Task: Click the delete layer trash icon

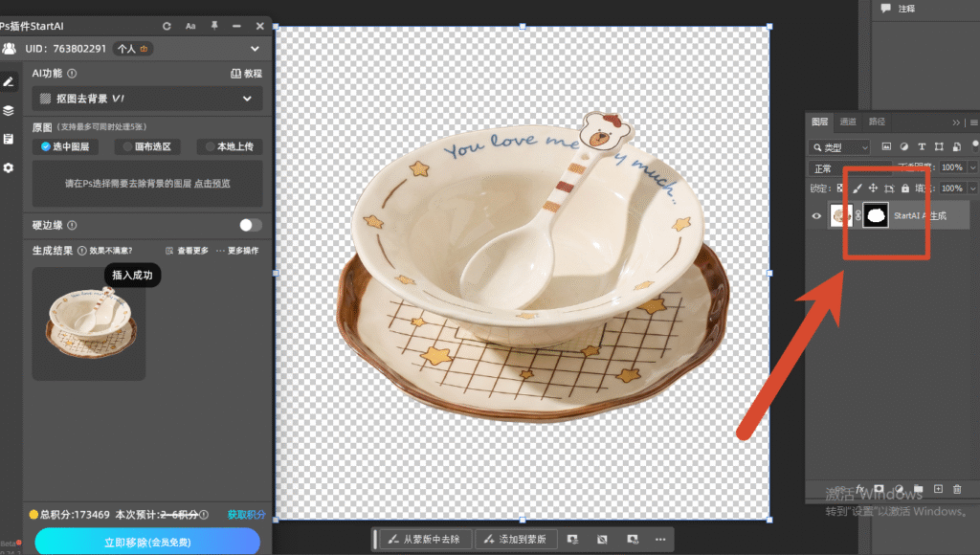Action: [957, 489]
